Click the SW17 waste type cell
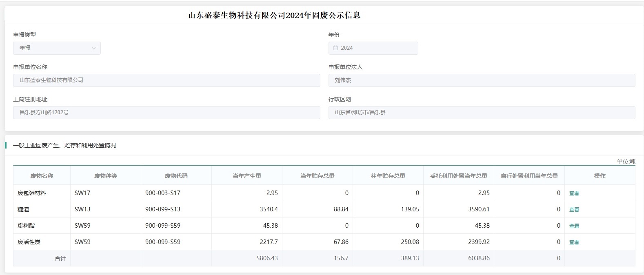Screen dimensions: 644x275 (106, 193)
